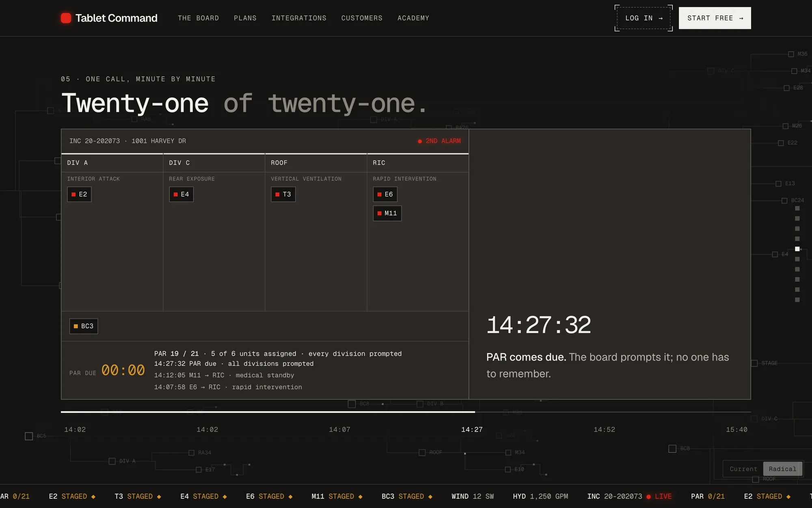This screenshot has height=508, width=812.
Task: Open the INTEGRATIONS nav link
Action: point(299,18)
